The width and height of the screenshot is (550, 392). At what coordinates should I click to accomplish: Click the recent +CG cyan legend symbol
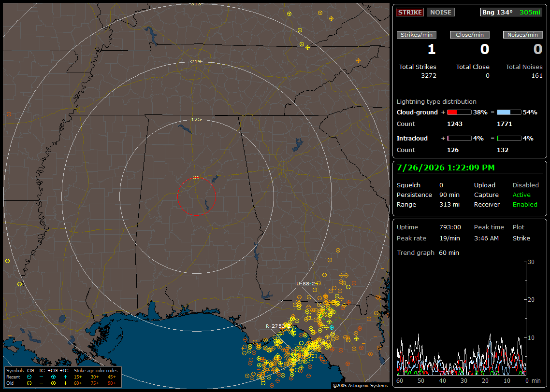53,377
